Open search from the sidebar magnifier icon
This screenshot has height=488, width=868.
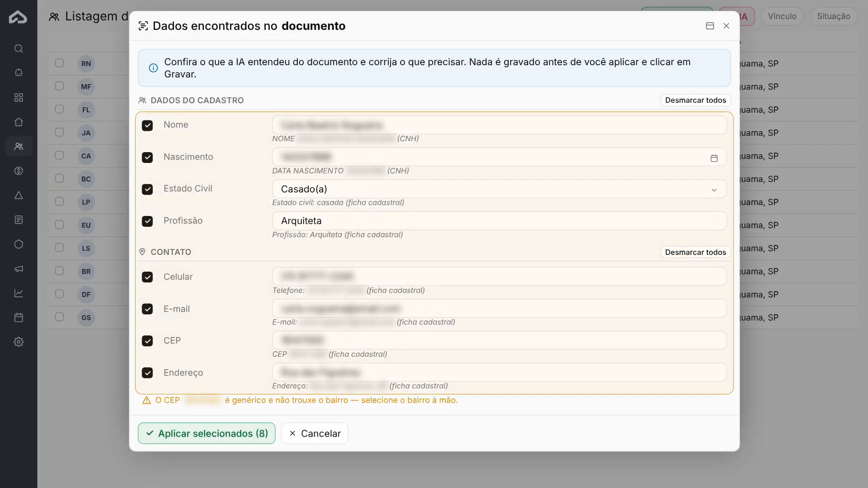pos(19,48)
